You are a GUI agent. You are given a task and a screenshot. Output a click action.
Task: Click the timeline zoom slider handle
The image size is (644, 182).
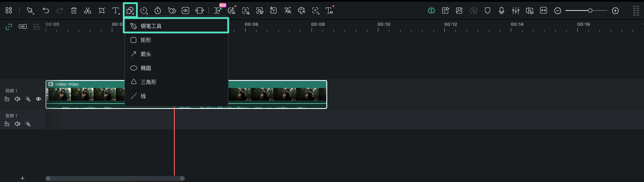pos(590,10)
